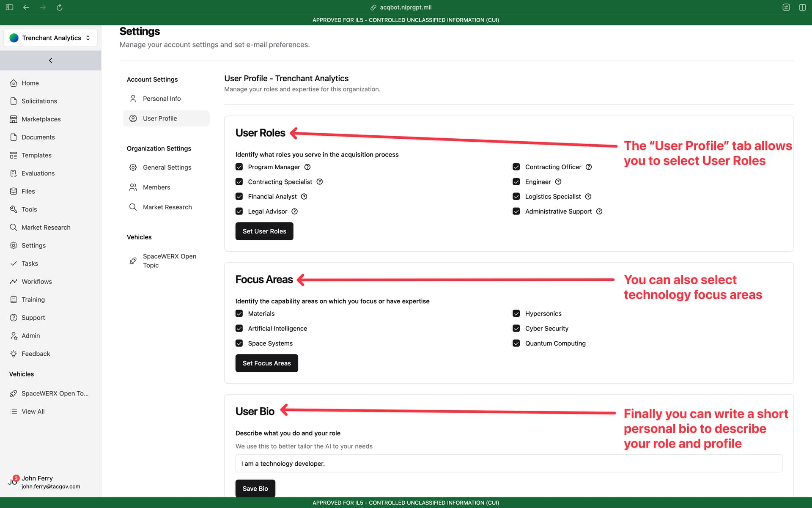Open Market Research in Organization Settings
The height and width of the screenshot is (508, 812).
tap(166, 207)
